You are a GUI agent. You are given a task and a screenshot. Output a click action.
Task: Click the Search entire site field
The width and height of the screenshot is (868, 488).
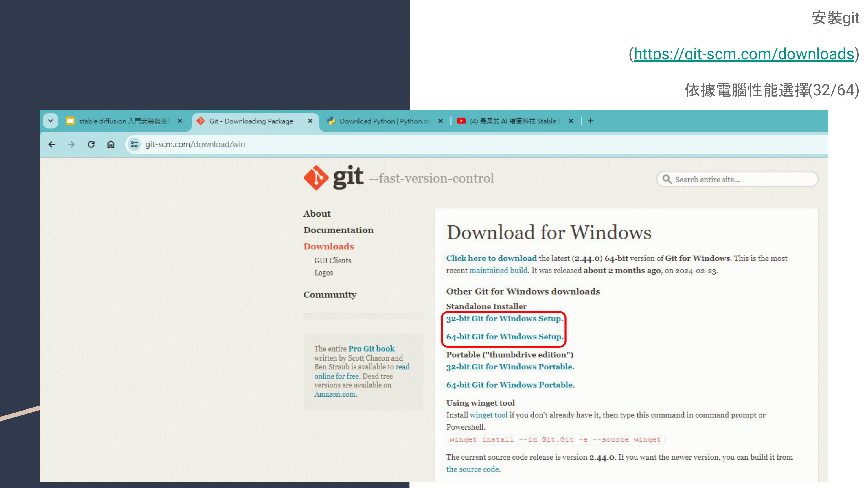tap(737, 179)
